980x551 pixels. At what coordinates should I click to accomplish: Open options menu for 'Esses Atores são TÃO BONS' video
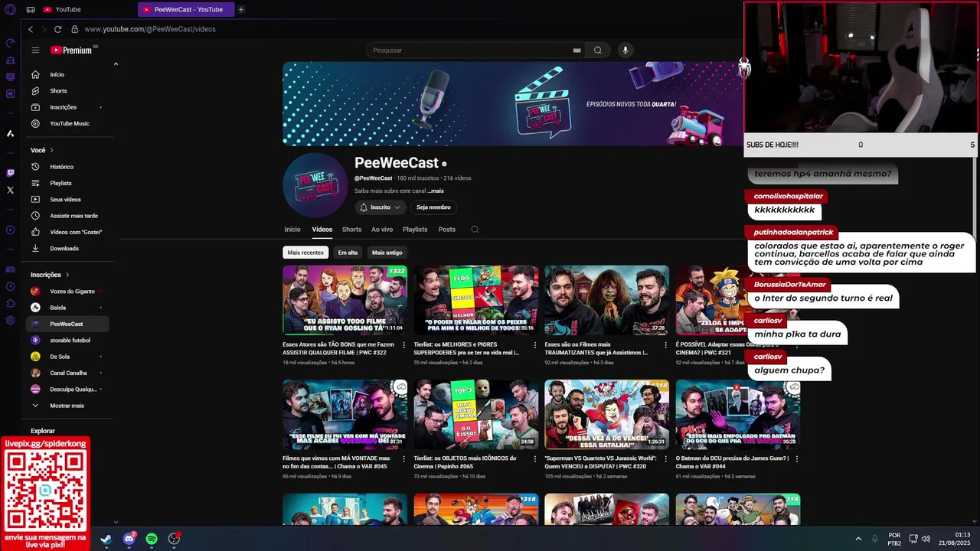pyautogui.click(x=404, y=345)
